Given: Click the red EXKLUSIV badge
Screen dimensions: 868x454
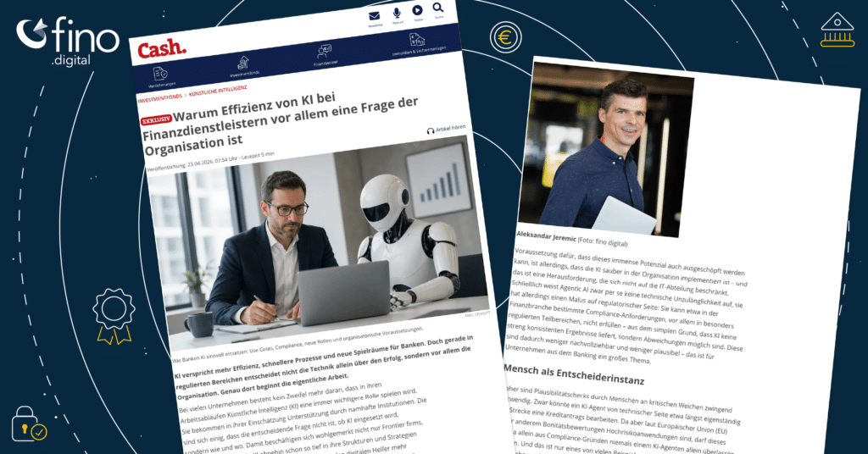Looking at the screenshot, I should coord(156,119).
